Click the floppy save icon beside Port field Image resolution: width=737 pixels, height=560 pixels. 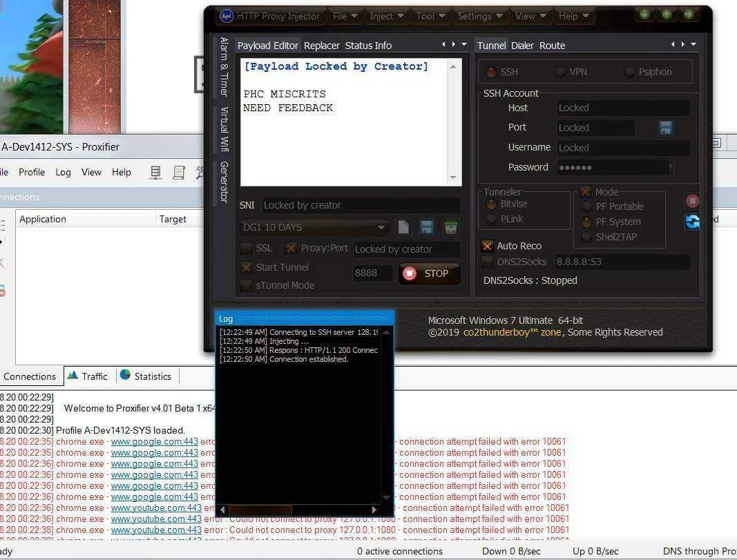point(665,128)
